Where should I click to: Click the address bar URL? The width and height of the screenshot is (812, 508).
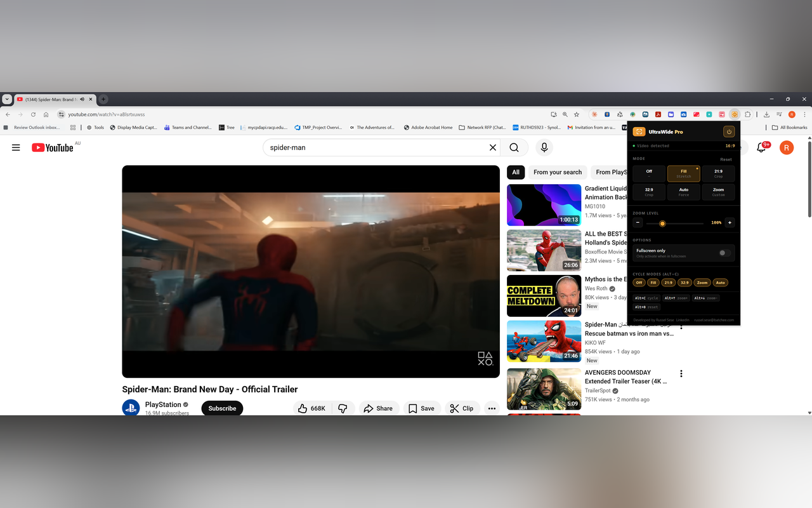(x=107, y=114)
